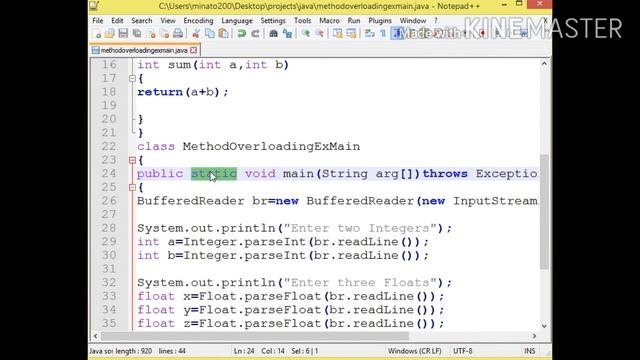640x360 pixels.
Task: Close the current document via toolbar icon
Action: pyautogui.click(x=151, y=34)
